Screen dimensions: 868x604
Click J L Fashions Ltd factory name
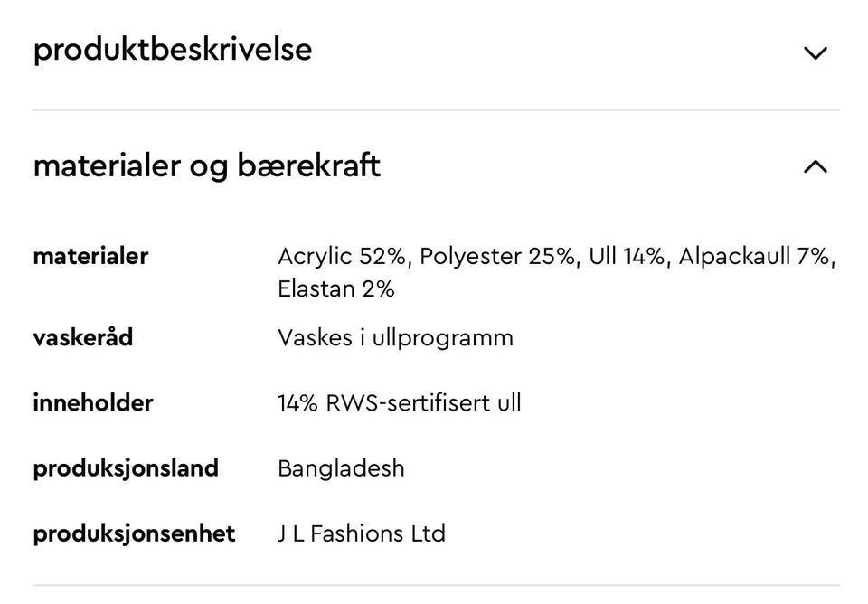362,533
